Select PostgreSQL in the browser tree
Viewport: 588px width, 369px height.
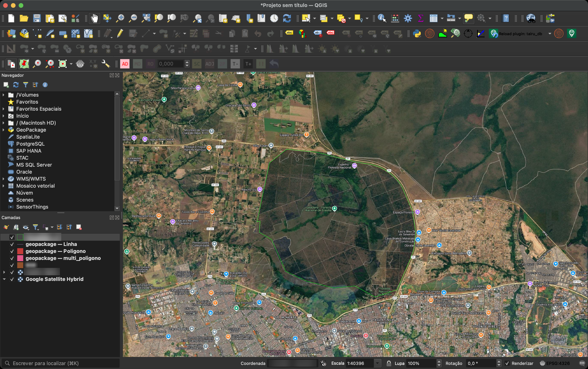[30, 144]
